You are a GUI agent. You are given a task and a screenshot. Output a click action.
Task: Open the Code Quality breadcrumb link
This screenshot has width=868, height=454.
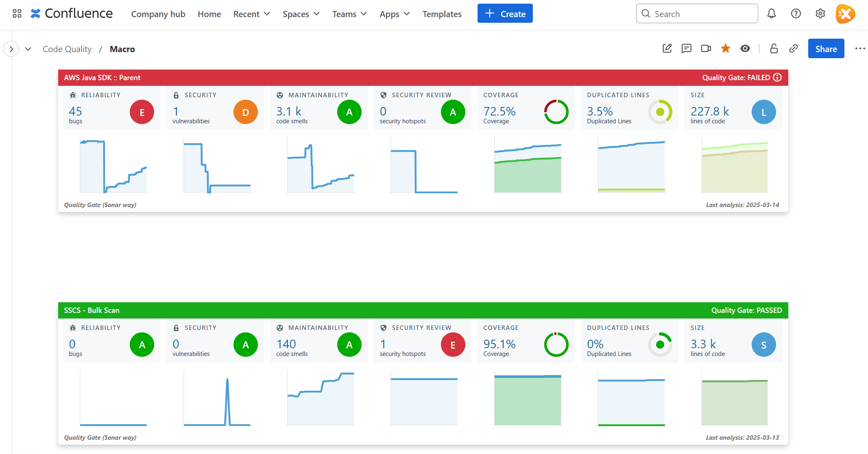pos(67,49)
